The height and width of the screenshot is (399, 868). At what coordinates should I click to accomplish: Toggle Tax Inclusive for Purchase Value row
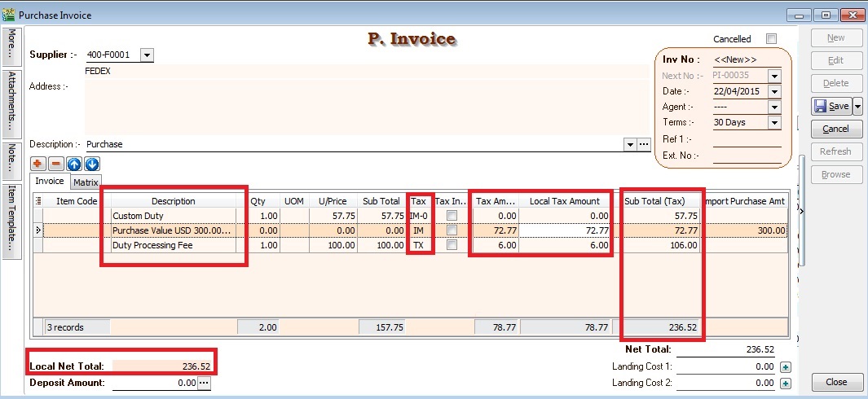pyautogui.click(x=452, y=230)
